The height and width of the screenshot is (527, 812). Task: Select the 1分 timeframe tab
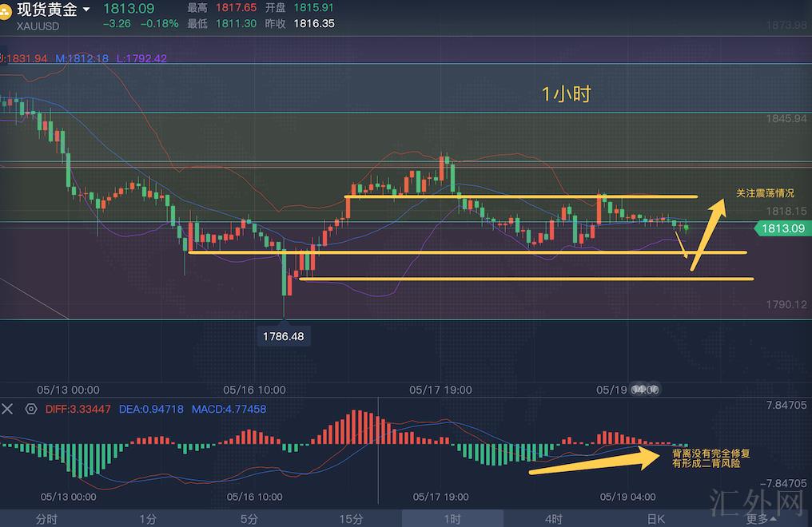148,519
